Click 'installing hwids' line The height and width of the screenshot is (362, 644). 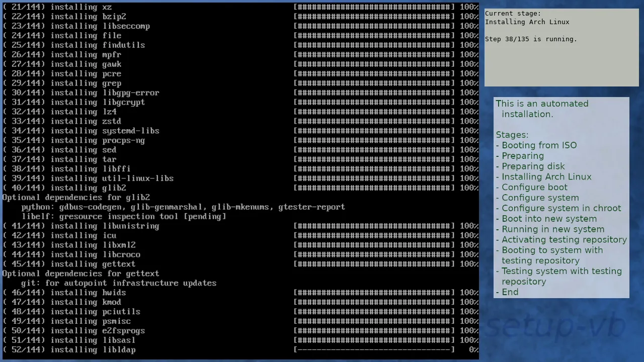[240, 293]
